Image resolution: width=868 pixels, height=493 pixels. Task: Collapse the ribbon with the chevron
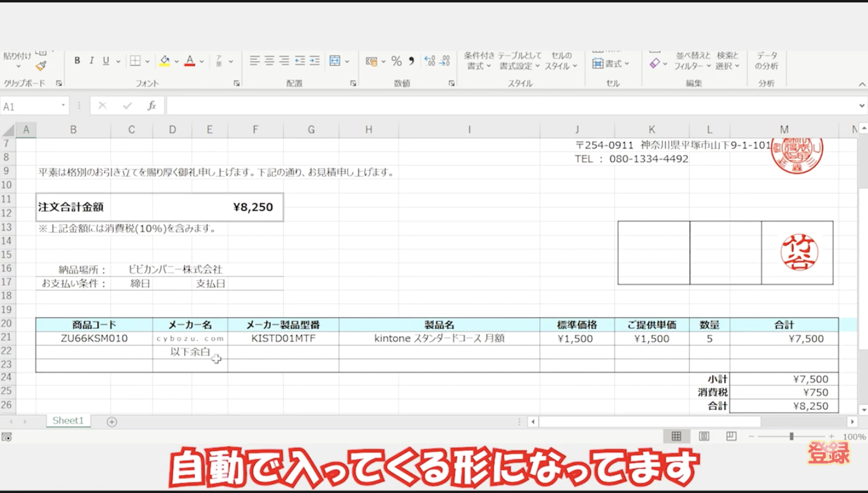(863, 84)
